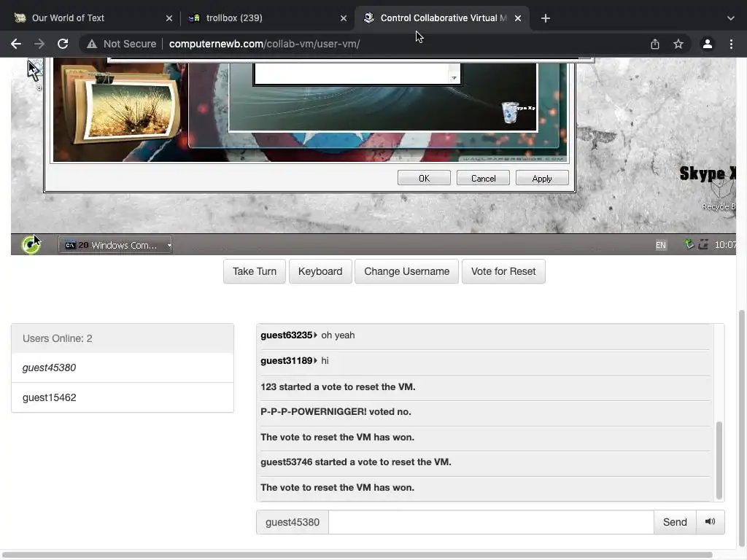Screen dimensions: 747x560
Task: Open a new tab with the plus icon
Action: (546, 18)
